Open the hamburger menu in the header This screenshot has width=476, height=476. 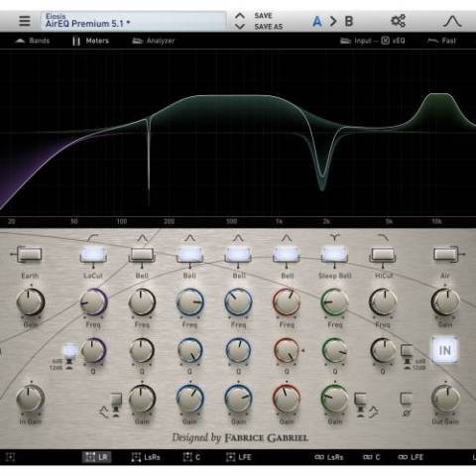25,21
